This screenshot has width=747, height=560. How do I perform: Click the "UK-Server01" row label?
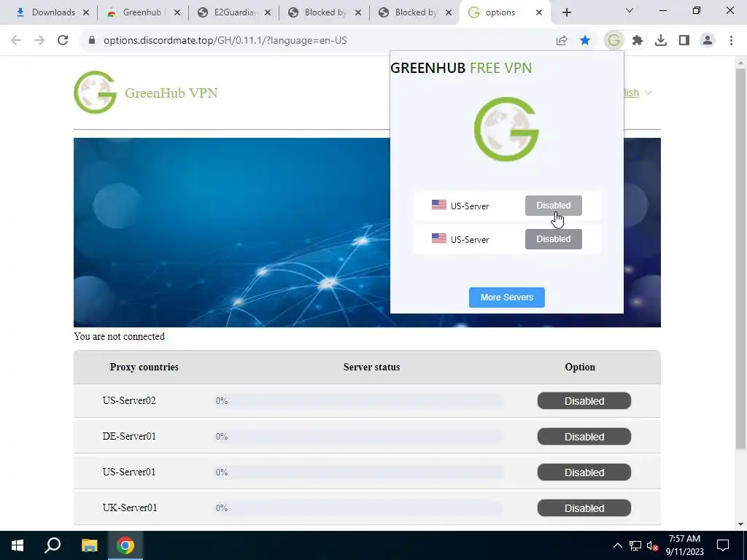pos(130,507)
